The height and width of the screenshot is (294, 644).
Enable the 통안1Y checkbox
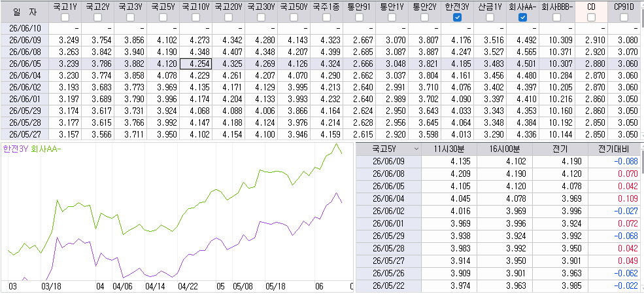392,17
